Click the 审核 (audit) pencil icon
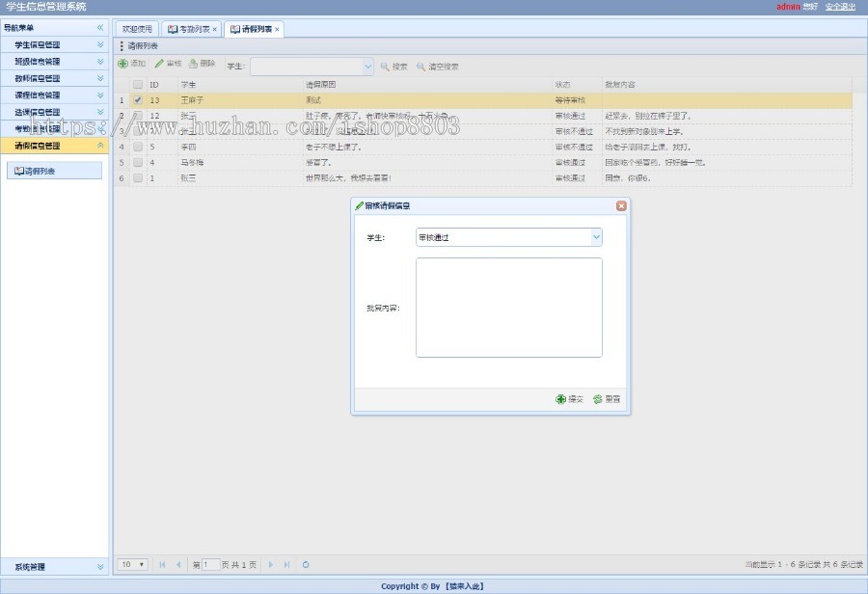The image size is (868, 594). [166, 65]
